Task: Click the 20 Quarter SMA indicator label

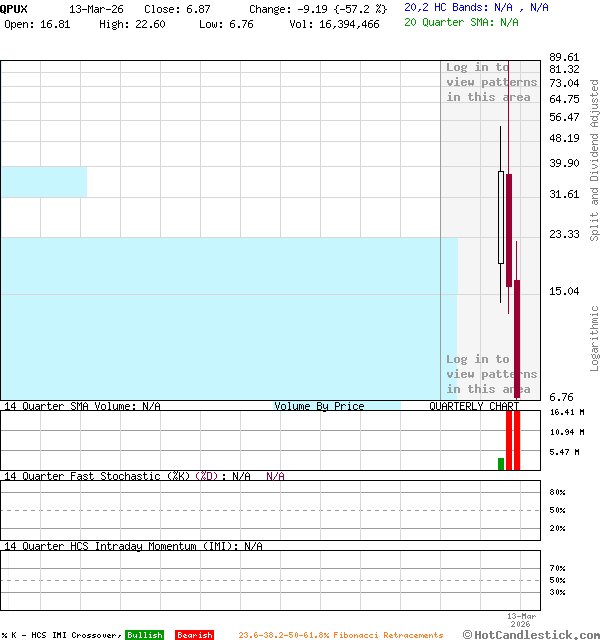Action: 461,21
